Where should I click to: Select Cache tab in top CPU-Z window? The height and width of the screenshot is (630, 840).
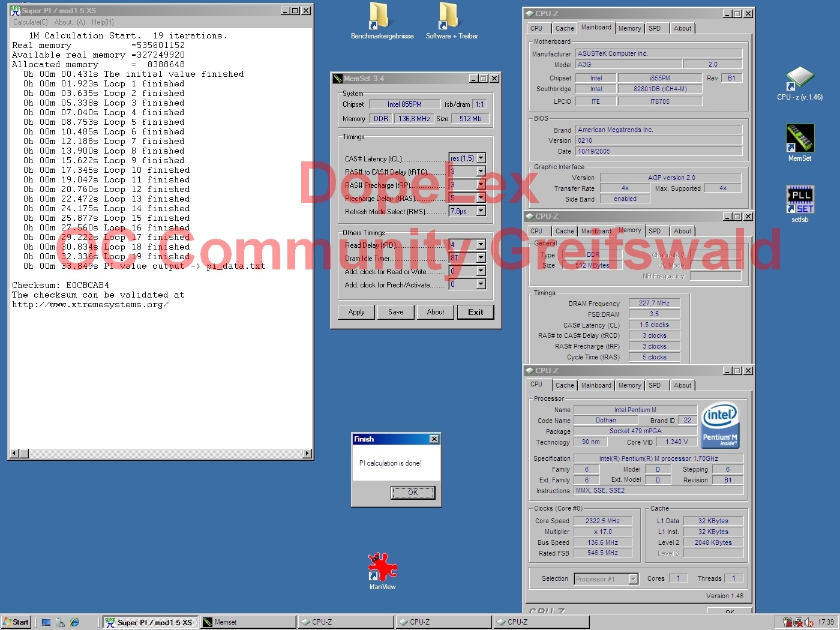[x=565, y=28]
